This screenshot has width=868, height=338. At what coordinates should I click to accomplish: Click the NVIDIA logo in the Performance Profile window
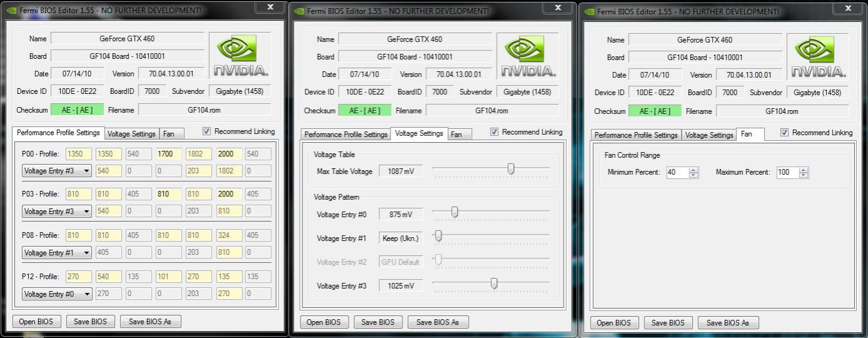click(x=241, y=55)
